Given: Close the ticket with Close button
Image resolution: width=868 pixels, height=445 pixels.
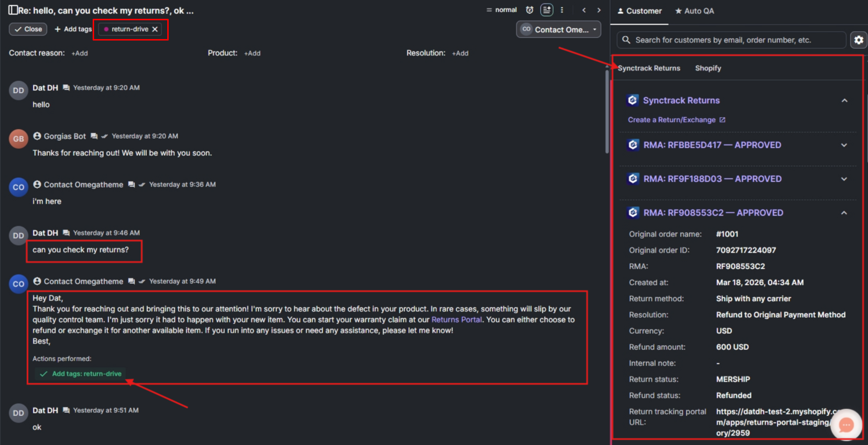Looking at the screenshot, I should (x=28, y=29).
